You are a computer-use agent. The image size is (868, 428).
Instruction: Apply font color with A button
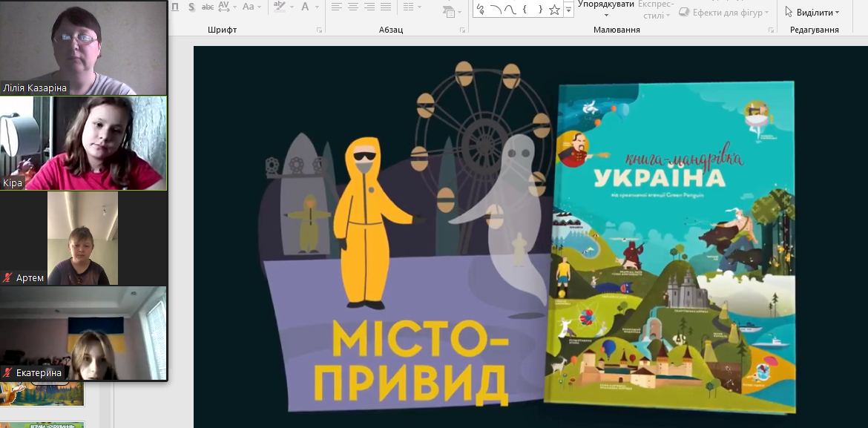305,7
